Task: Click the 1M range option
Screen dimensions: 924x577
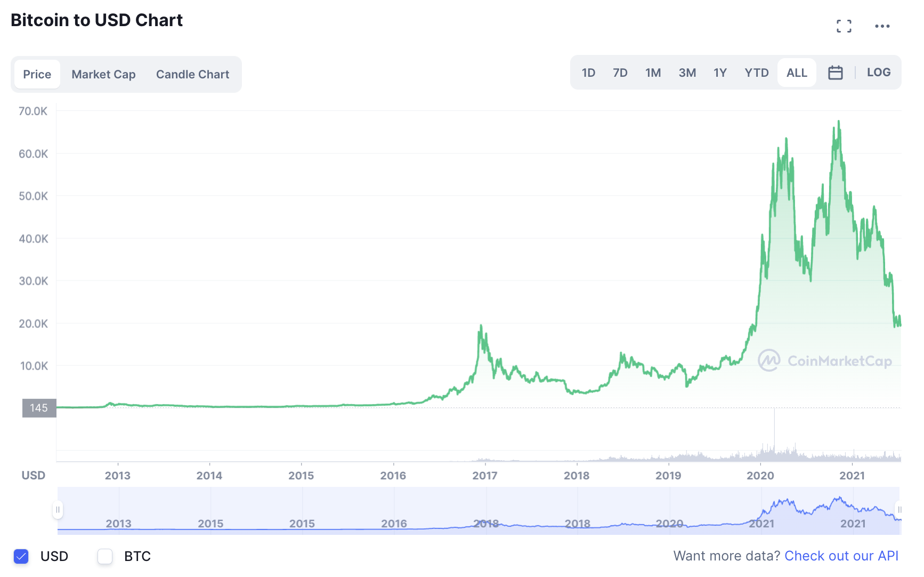Action: point(653,72)
